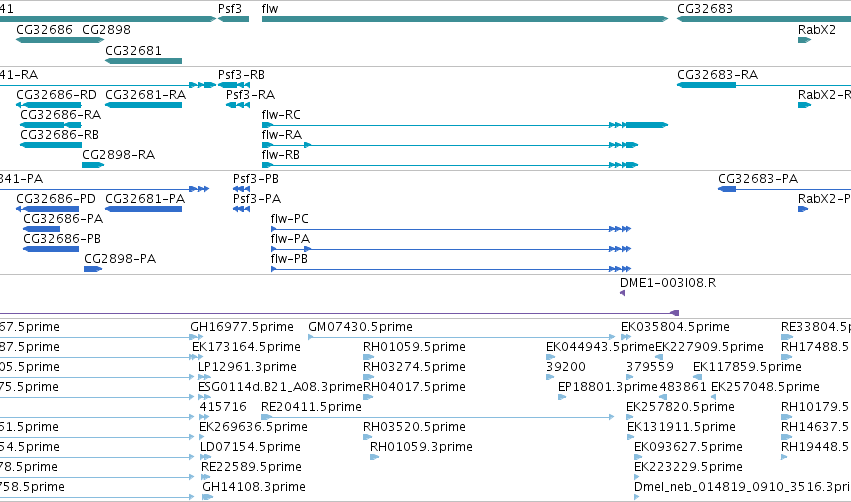Select EST label EK044943.5prime
The height and width of the screenshot is (502, 851).
coord(600,347)
